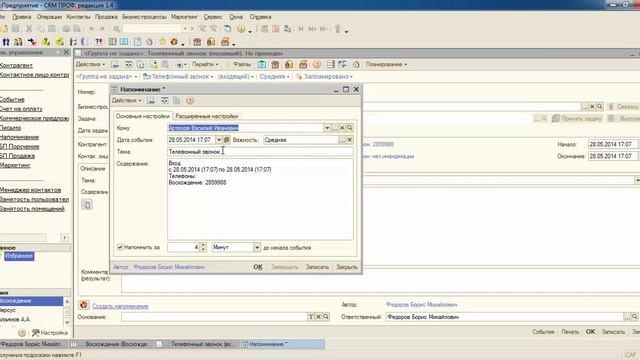Image resolution: width=640 pixels, height=360 pixels.
Task: Switch to the Телефонный звонок window tab at bottom
Action: [198, 344]
